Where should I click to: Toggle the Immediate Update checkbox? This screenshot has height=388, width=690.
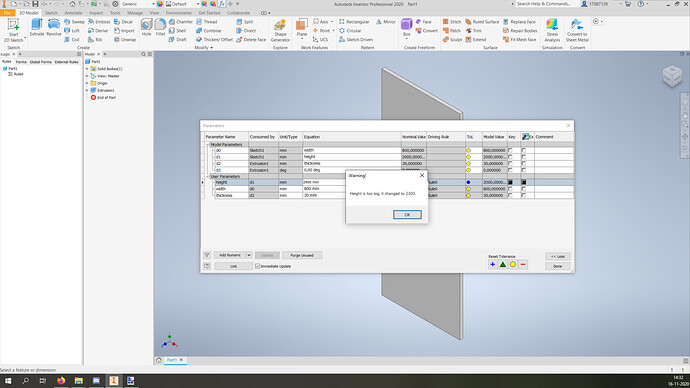pyautogui.click(x=257, y=266)
